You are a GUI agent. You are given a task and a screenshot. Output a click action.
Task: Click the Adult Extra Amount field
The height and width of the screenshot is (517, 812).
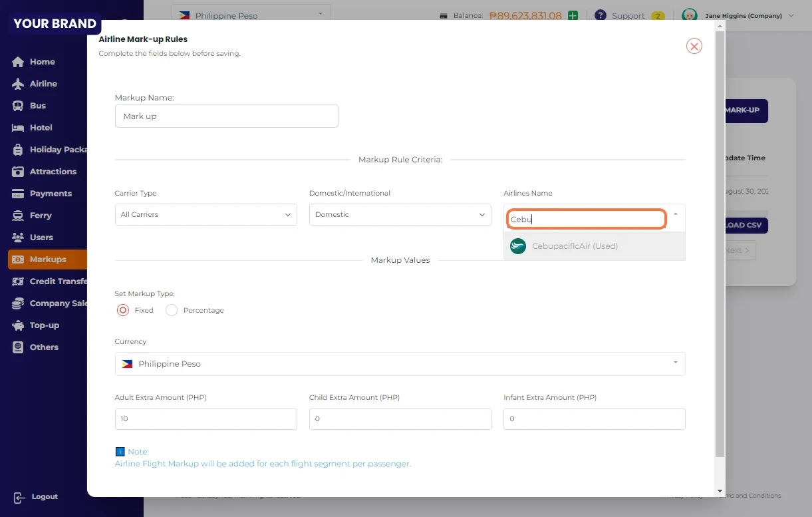[205, 419]
